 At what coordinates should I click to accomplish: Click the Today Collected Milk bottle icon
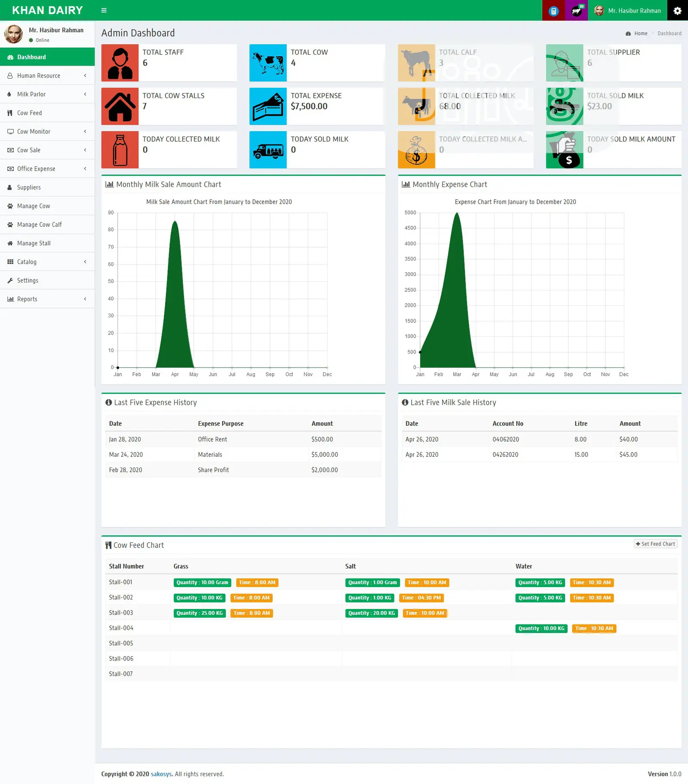pos(120,150)
